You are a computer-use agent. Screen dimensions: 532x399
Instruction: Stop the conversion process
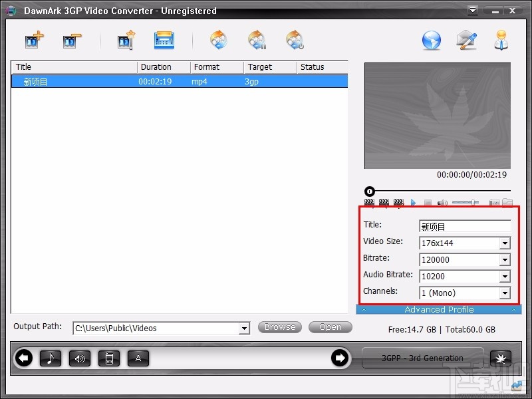[295, 40]
